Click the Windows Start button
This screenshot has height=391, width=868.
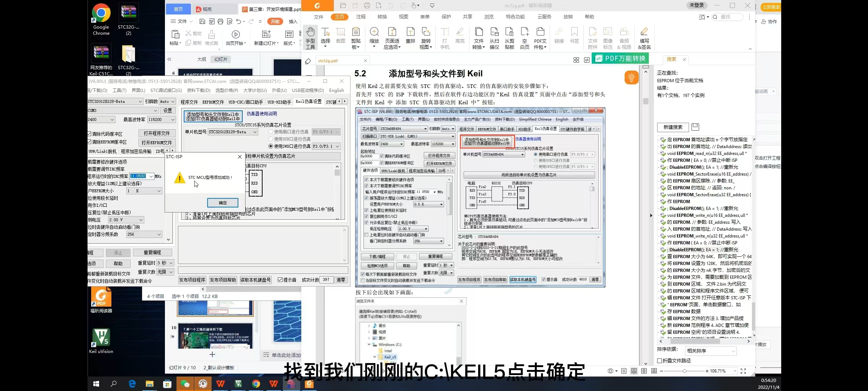point(96,384)
